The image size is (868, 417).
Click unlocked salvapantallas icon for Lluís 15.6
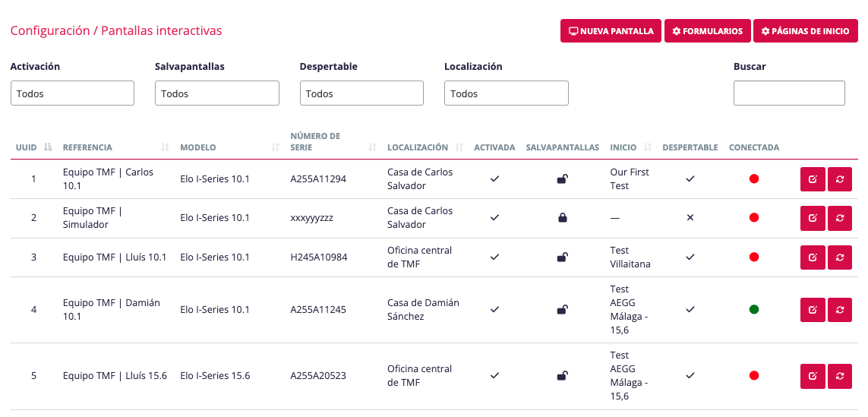563,376
